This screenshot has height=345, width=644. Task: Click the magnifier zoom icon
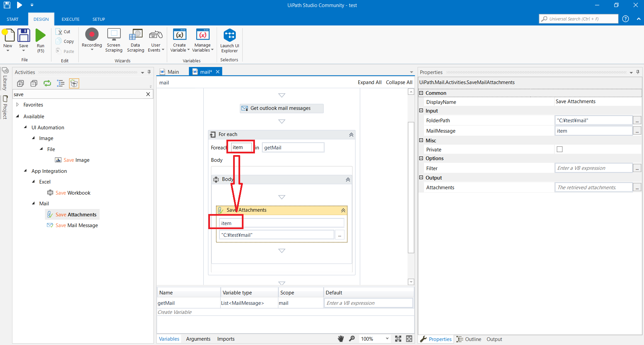tap(352, 339)
